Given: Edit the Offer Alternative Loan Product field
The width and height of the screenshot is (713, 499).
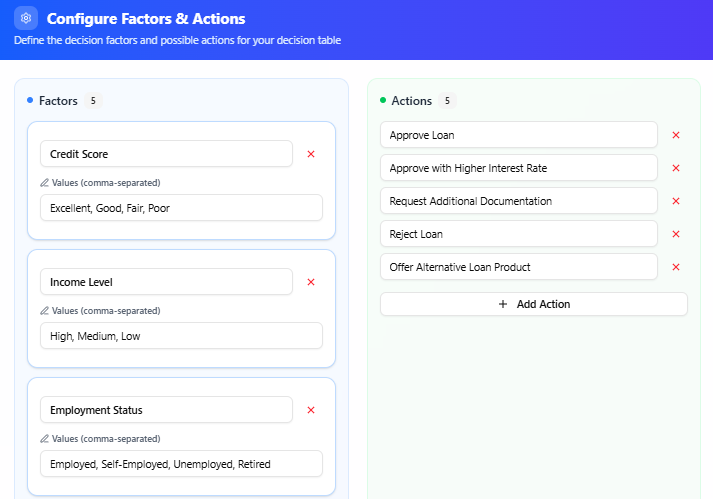Looking at the screenshot, I should [518, 267].
